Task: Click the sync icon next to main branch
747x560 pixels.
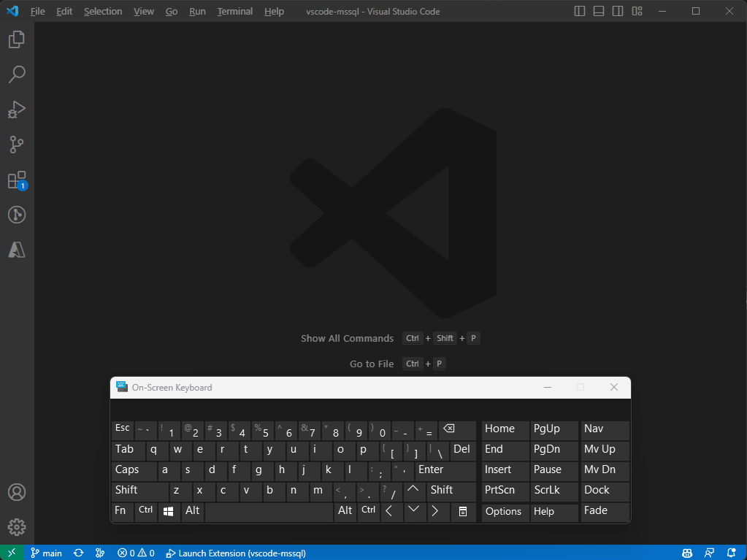Action: (78, 553)
